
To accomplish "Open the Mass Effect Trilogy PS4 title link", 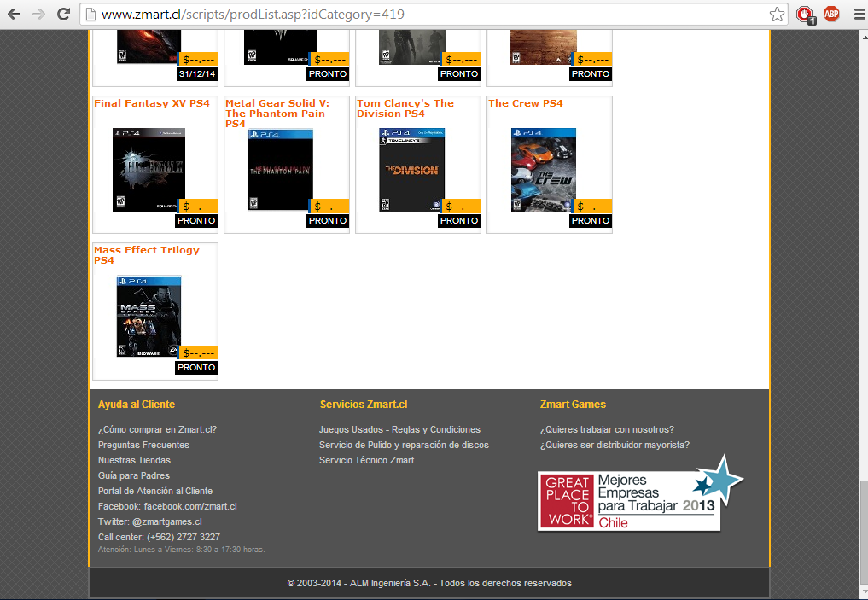I will [147, 255].
